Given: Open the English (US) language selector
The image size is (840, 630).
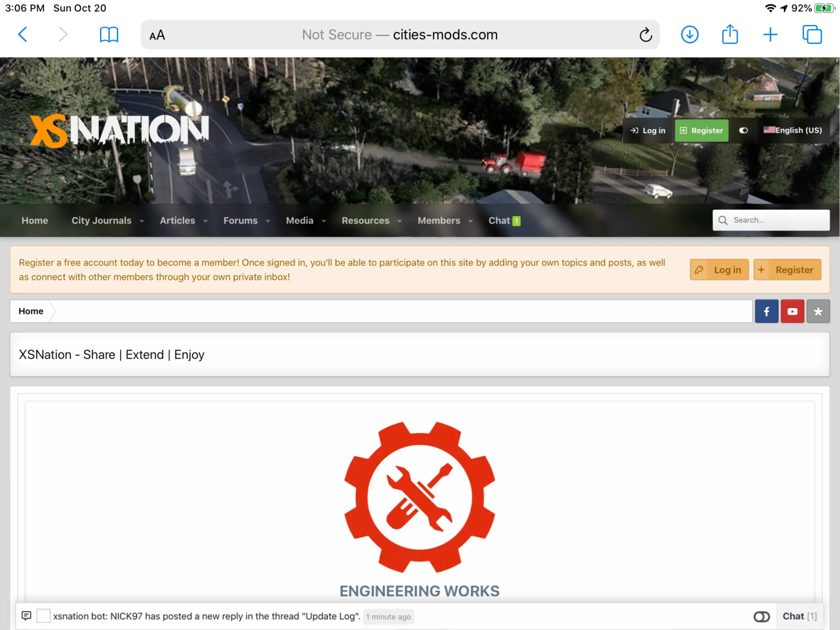Looking at the screenshot, I should pyautogui.click(x=793, y=130).
